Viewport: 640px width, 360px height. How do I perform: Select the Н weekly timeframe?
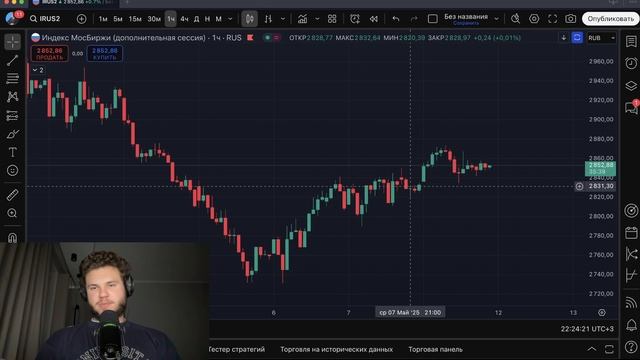(207, 19)
